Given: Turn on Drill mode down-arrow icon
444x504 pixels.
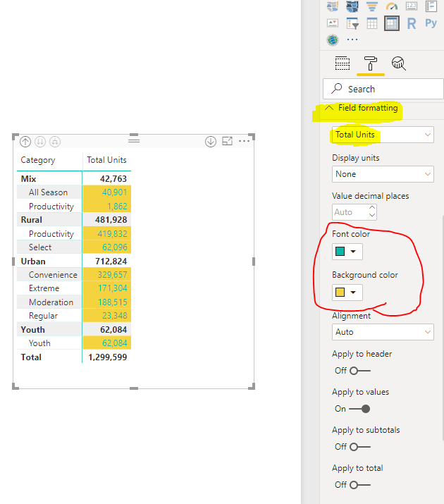Looking at the screenshot, I should 211,142.
